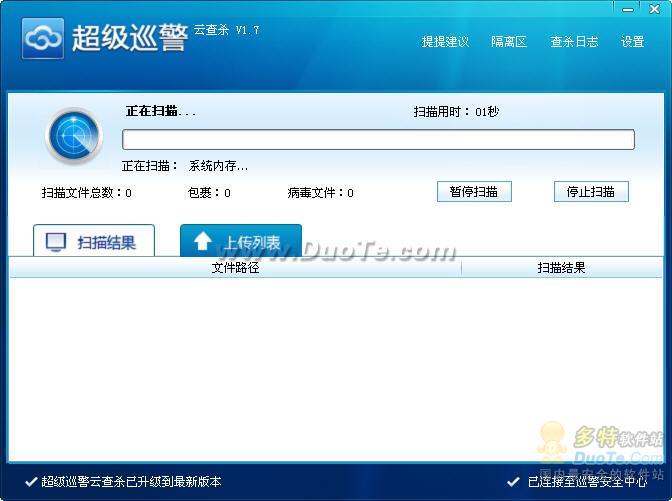672x501 pixels.
Task: Stop scanning with 停止扫描 button
Action: [591, 192]
